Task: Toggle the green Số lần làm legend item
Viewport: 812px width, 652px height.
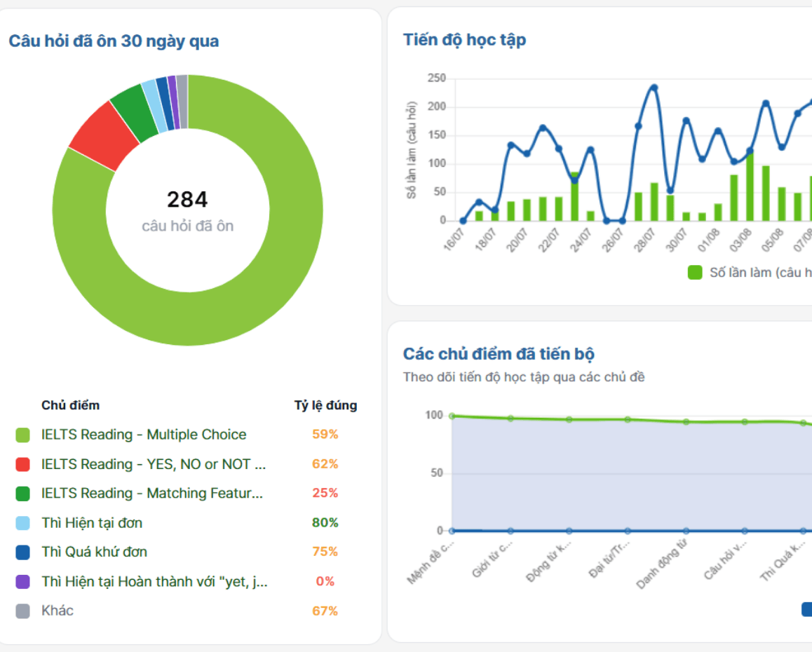Action: point(750,273)
